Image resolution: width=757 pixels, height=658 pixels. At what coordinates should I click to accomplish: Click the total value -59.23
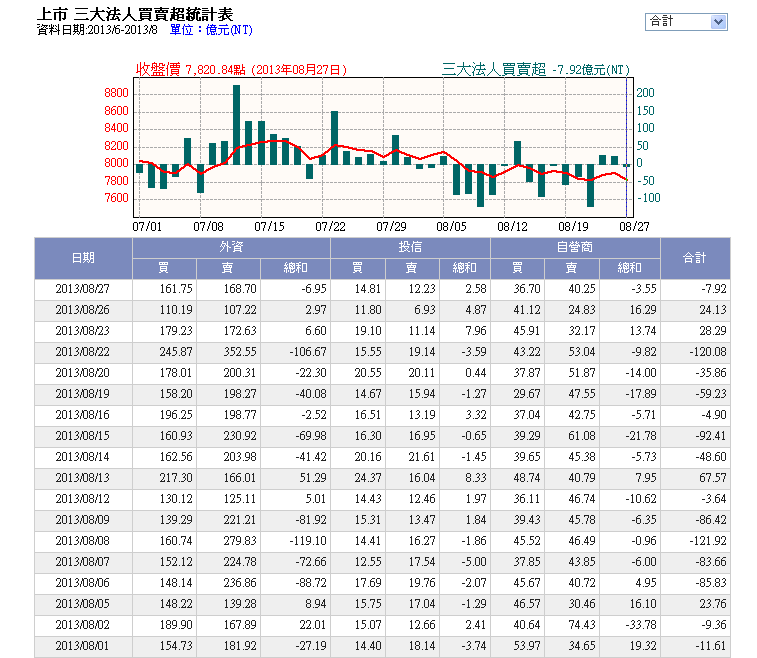click(x=711, y=394)
